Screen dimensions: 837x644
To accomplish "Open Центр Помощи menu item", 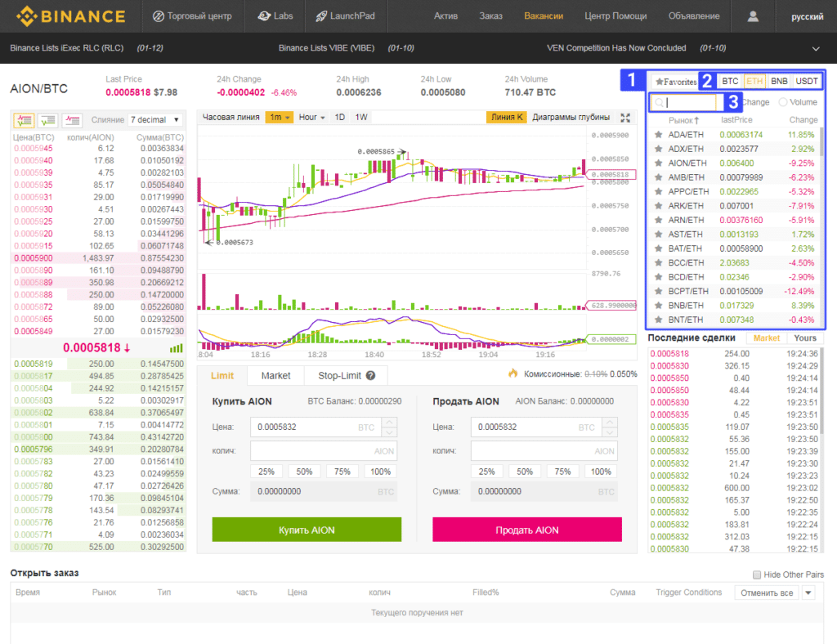I will click(x=615, y=16).
